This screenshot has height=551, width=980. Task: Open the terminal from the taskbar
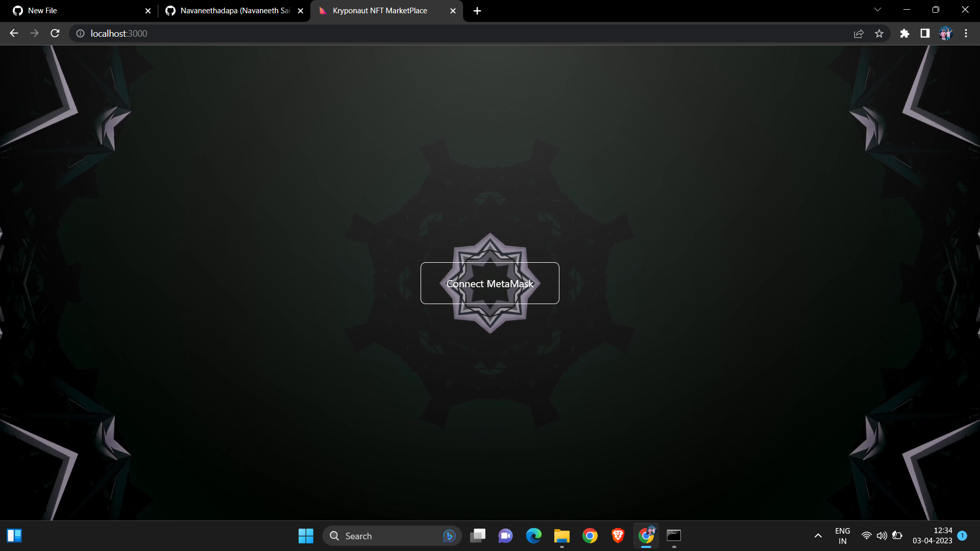673,536
